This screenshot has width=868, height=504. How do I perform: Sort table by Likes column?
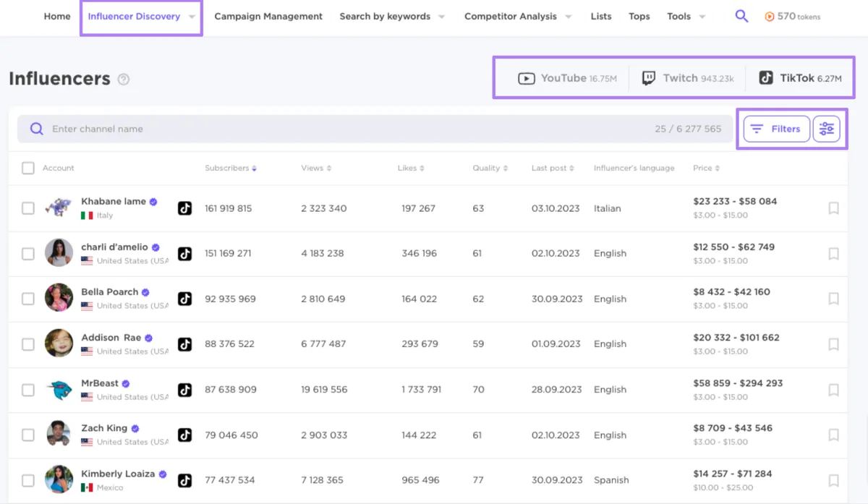411,168
